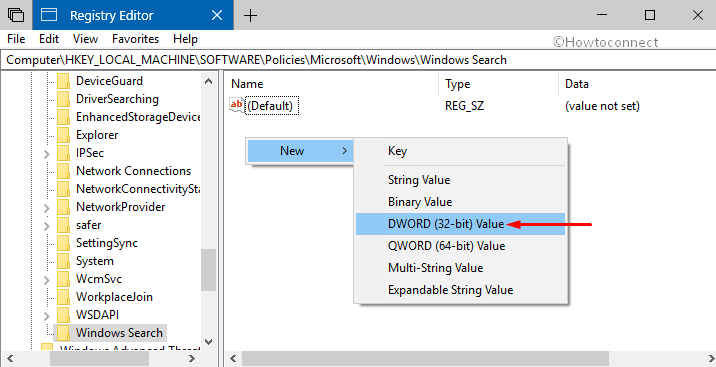The width and height of the screenshot is (716, 367).
Task: Click tree pane horizontal scroll left arrow
Action: 10,358
